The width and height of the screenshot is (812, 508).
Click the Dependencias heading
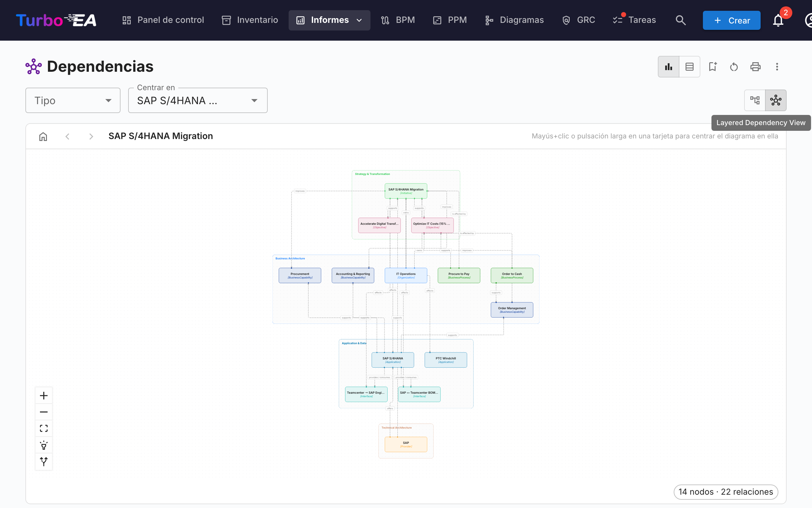click(100, 67)
